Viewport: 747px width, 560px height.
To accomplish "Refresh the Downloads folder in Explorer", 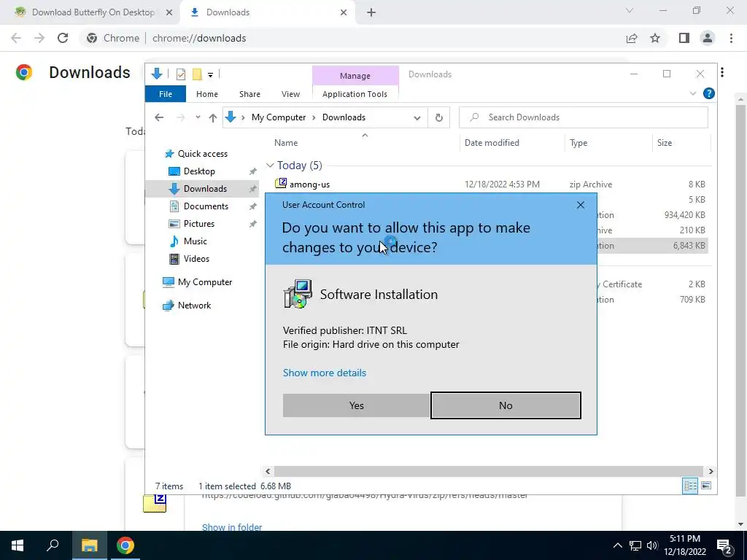I will [x=438, y=117].
